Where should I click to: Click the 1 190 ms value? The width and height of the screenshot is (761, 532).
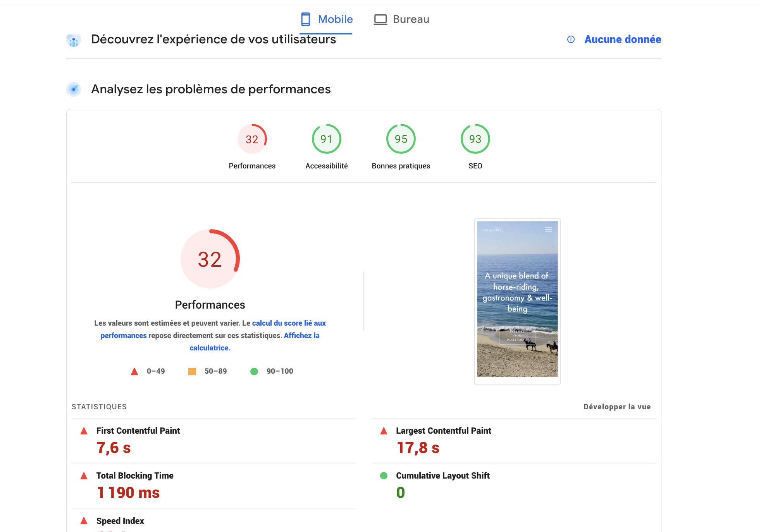point(128,493)
